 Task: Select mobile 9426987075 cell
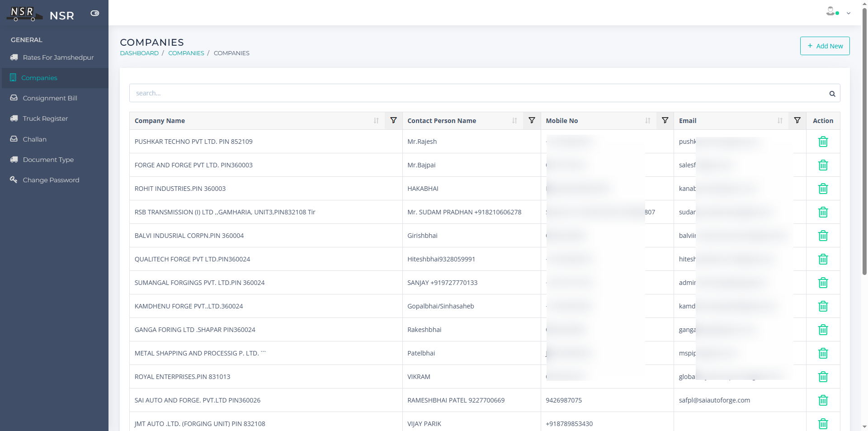point(607,400)
